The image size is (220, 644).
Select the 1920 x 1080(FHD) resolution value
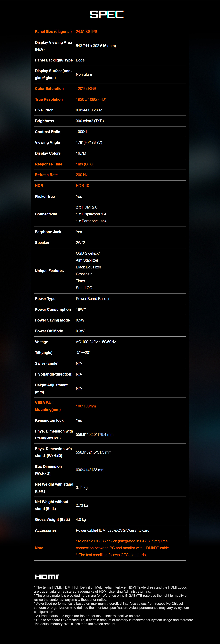91,99
